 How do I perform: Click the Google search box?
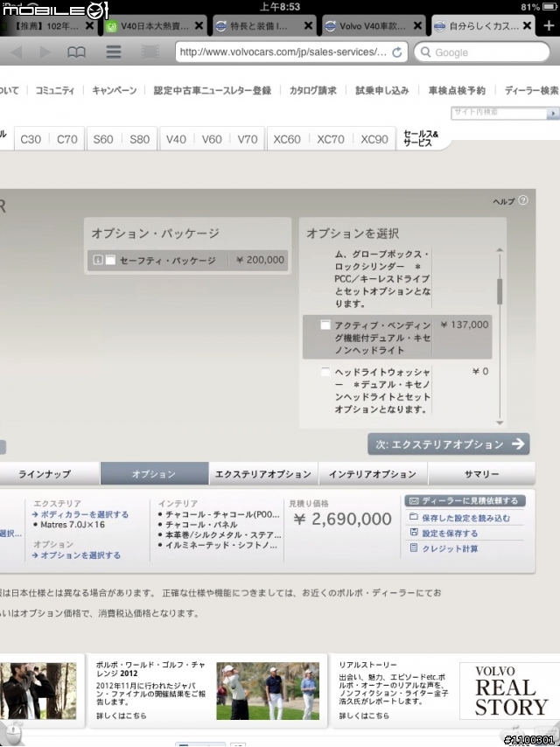[x=482, y=52]
